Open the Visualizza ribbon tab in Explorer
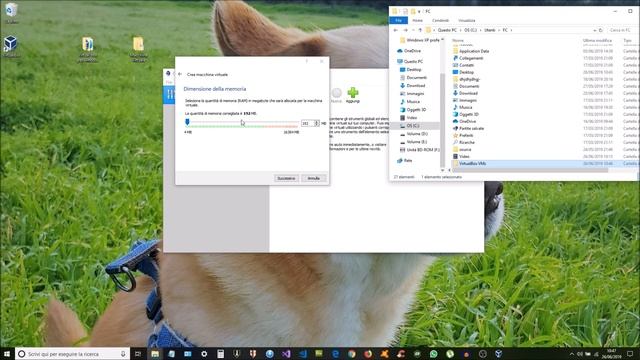The image size is (640, 360). pyautogui.click(x=467, y=20)
